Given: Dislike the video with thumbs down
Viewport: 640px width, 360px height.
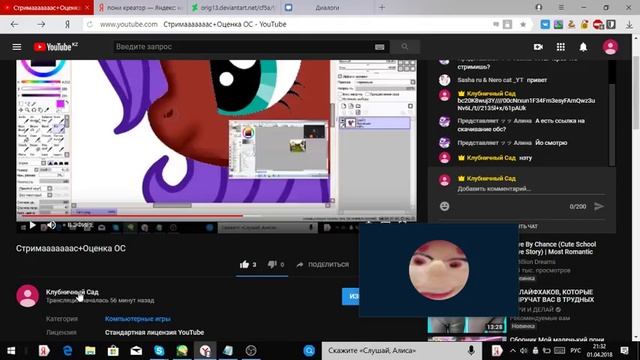Looking at the screenshot, I should pos(272,264).
